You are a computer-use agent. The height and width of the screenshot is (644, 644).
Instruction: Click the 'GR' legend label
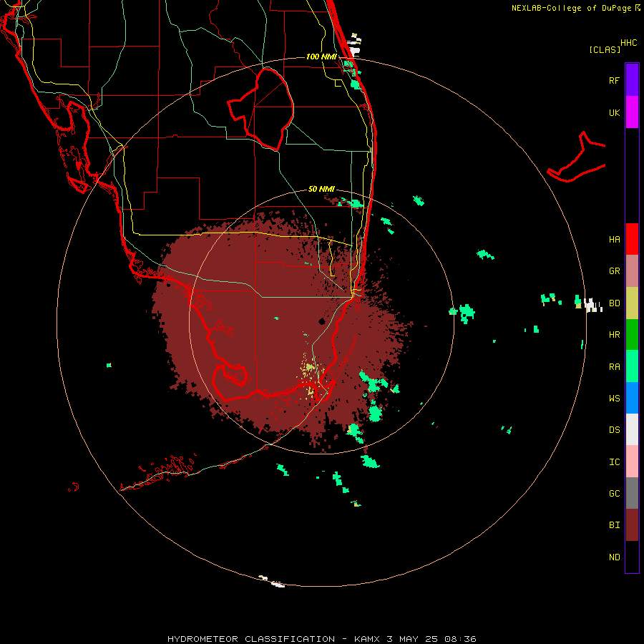point(614,271)
